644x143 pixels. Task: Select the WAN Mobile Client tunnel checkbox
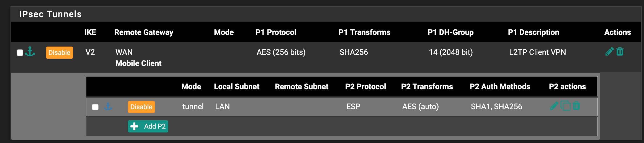[x=20, y=53]
